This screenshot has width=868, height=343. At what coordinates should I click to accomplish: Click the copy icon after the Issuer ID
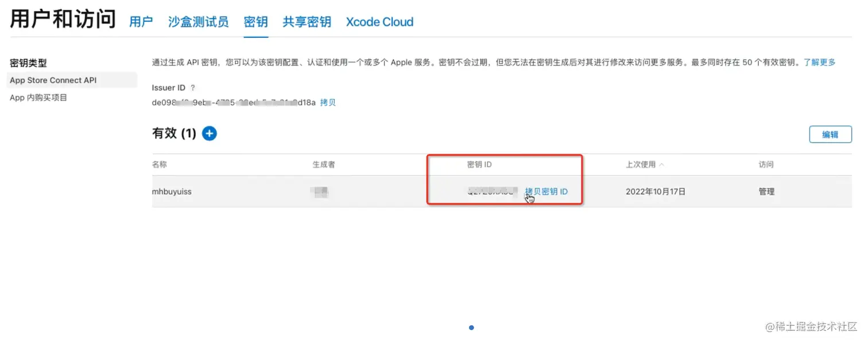[x=328, y=102]
